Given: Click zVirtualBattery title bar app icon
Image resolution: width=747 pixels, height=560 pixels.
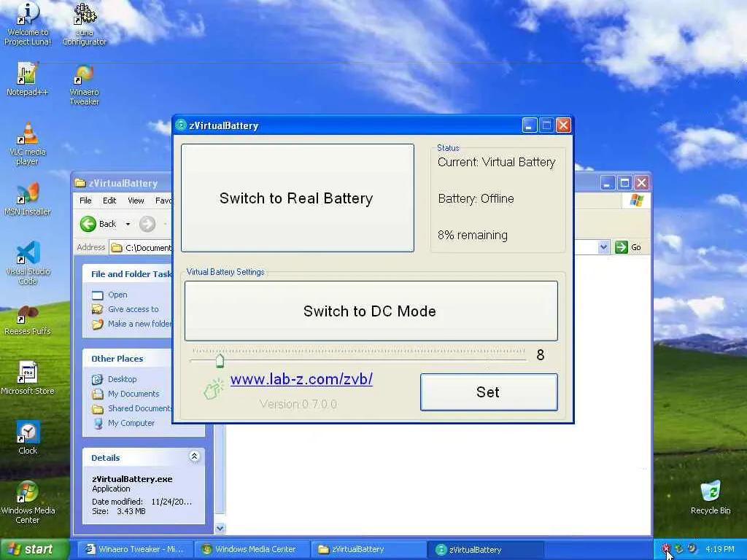Looking at the screenshot, I should click(x=181, y=125).
